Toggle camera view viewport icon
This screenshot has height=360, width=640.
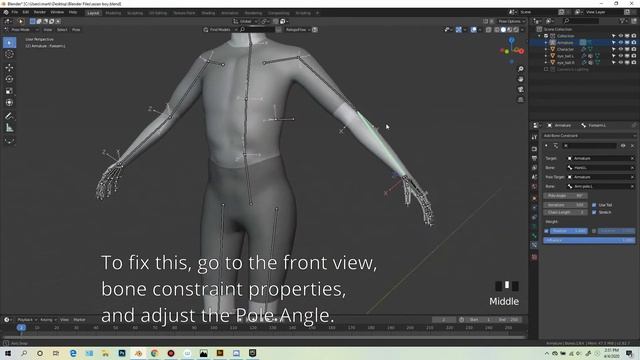(x=520, y=89)
